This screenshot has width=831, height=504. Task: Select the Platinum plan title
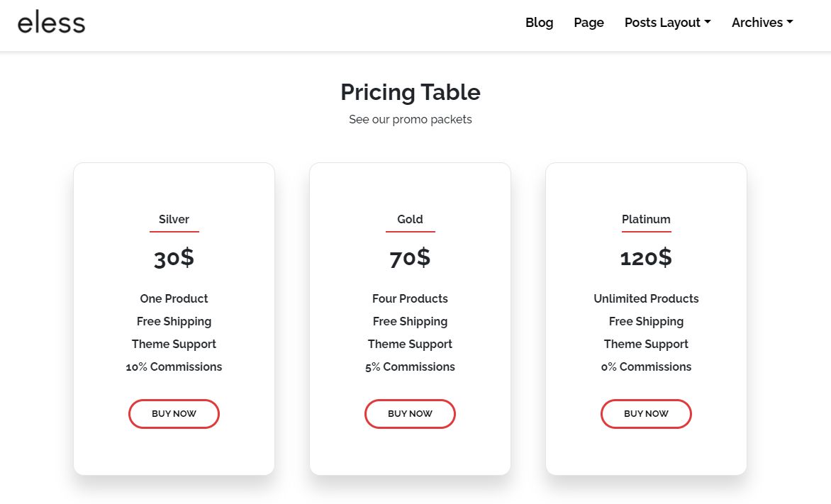pyautogui.click(x=646, y=219)
